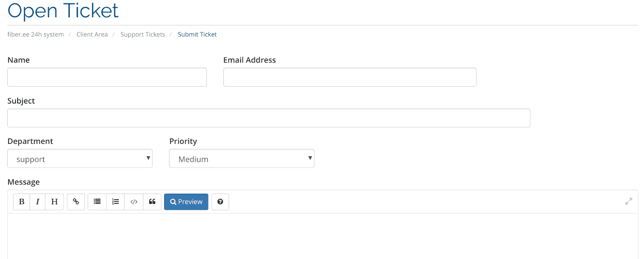
Task: Open Support Tickets breadcrumb link
Action: (143, 34)
